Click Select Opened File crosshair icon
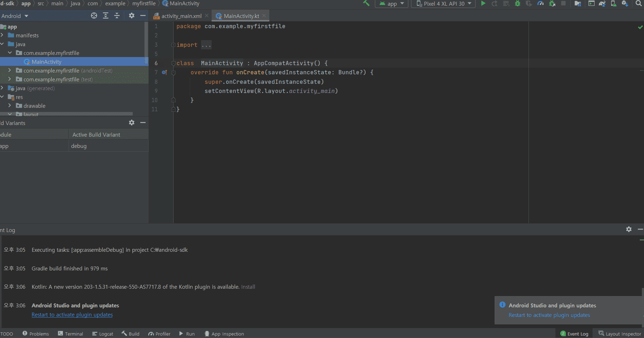Viewport: 644px width, 338px height. point(94,15)
